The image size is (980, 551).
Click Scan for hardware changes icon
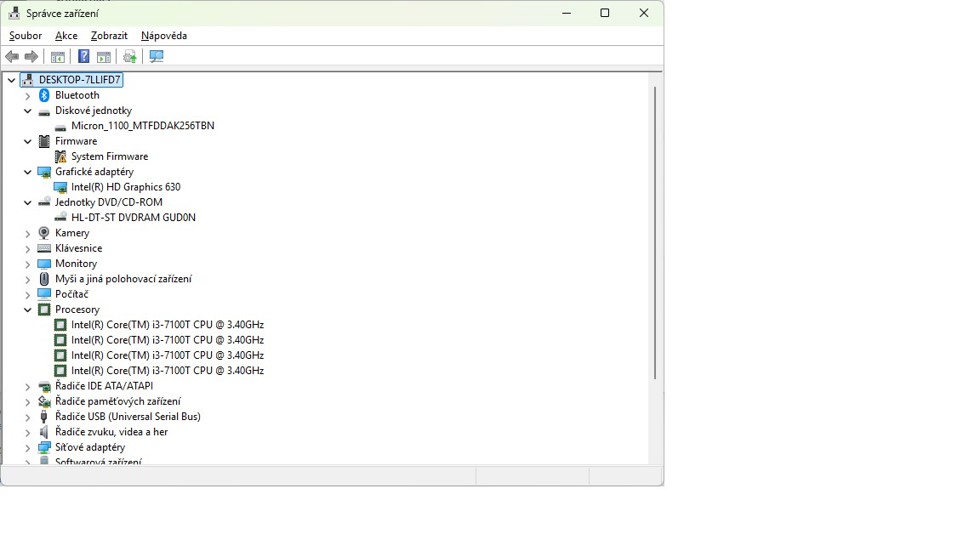click(157, 57)
